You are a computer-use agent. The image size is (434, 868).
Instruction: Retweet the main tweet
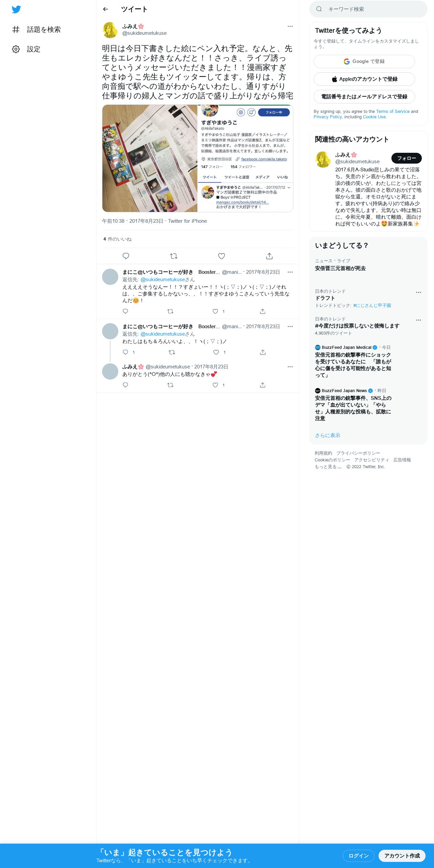[174, 256]
